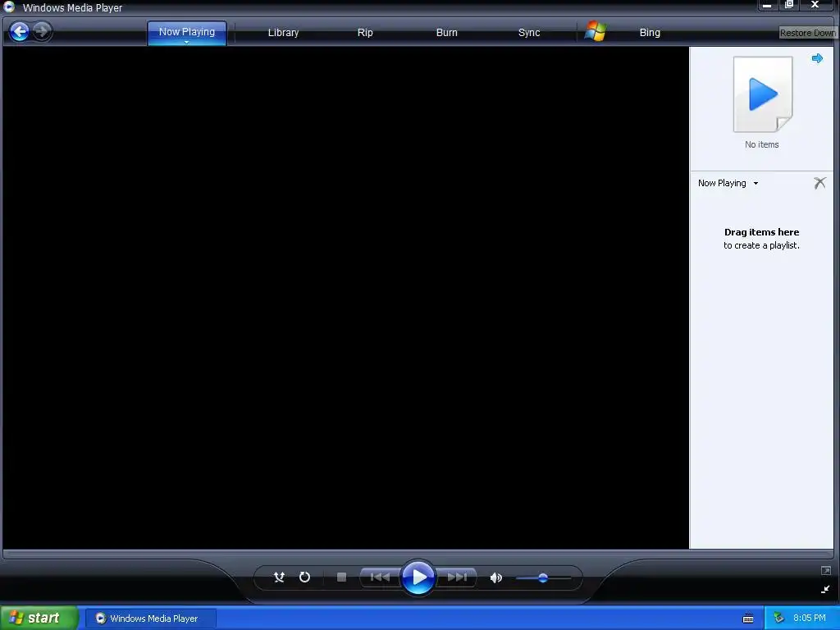Open the Rip tab

tap(365, 33)
